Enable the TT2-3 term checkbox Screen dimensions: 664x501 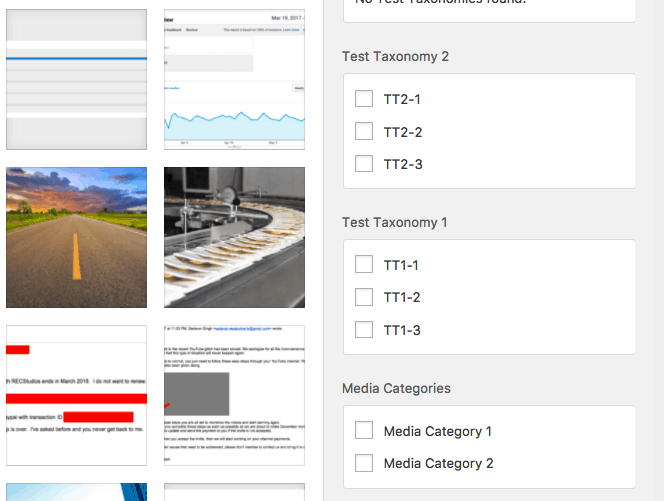364,163
